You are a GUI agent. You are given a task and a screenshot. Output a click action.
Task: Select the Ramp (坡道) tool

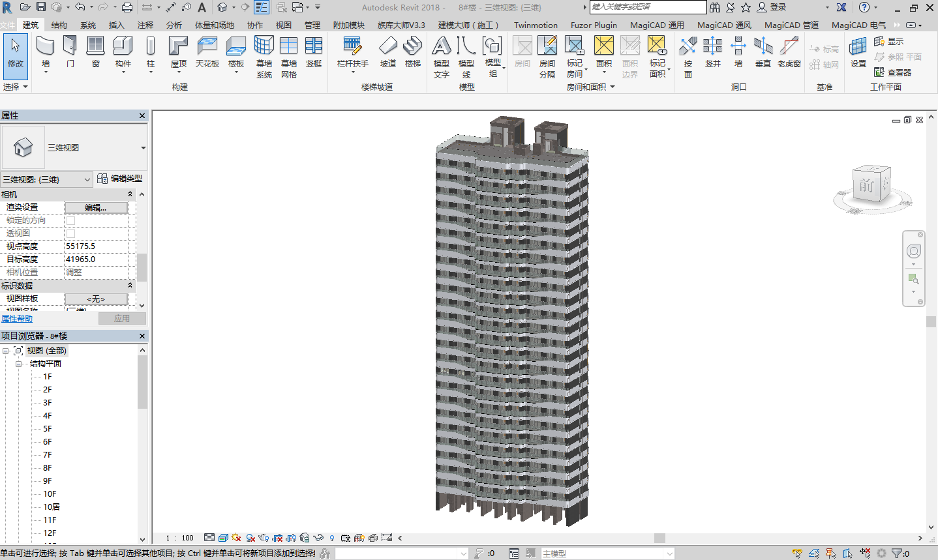pos(388,52)
